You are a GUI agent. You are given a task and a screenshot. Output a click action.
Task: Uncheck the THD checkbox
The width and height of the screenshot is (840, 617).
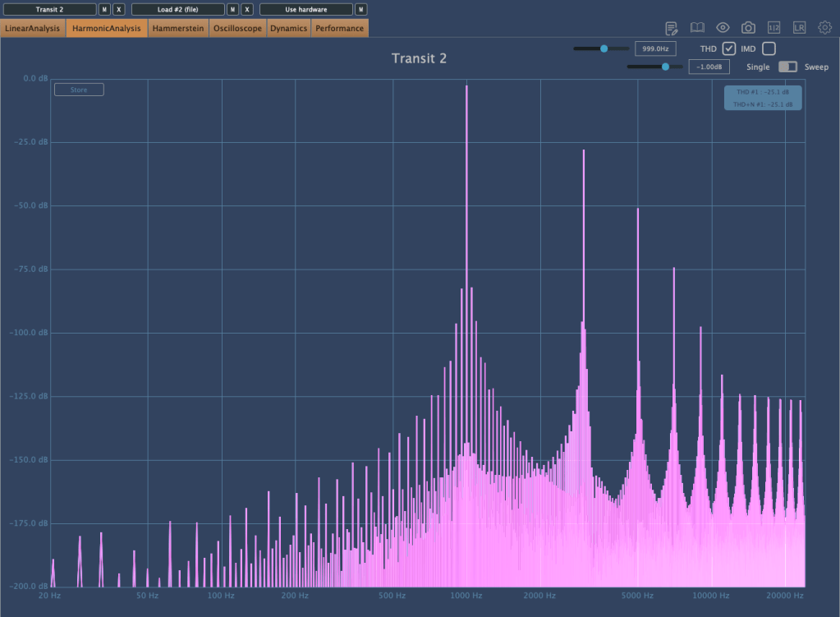coord(728,48)
